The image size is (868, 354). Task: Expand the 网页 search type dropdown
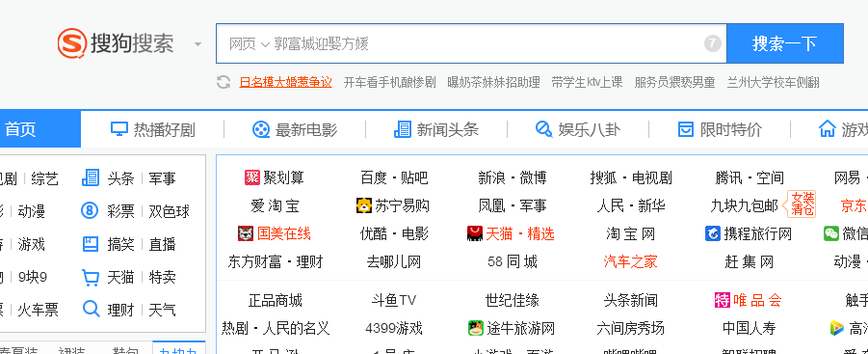[x=250, y=43]
